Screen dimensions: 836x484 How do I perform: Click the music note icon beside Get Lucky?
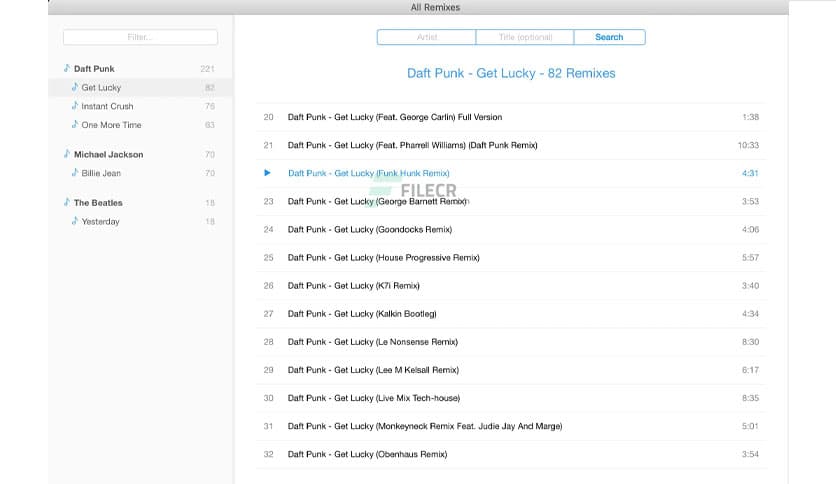[x=75, y=86]
